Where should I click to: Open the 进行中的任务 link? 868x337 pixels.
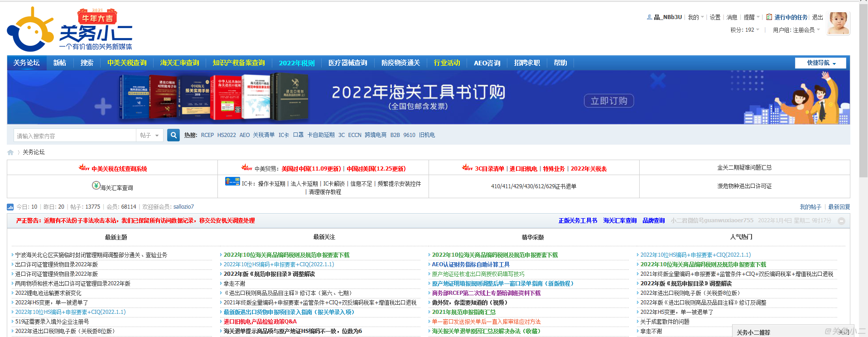pyautogui.click(x=791, y=17)
